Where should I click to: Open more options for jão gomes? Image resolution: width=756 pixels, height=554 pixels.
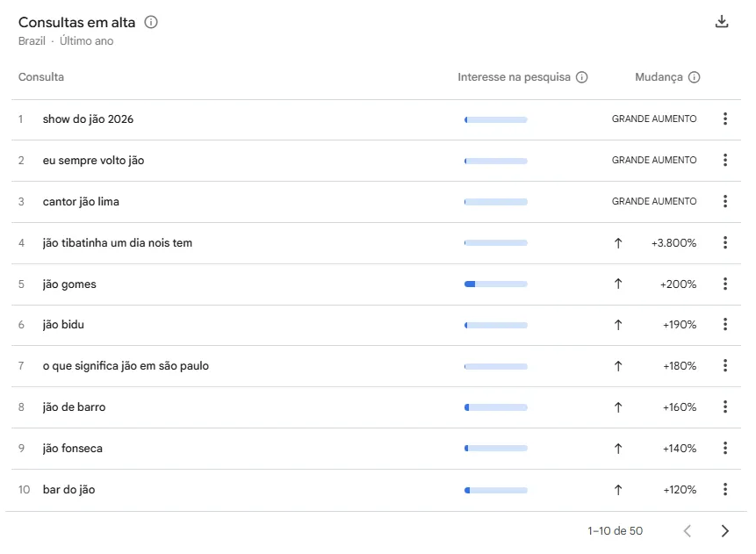click(x=724, y=284)
